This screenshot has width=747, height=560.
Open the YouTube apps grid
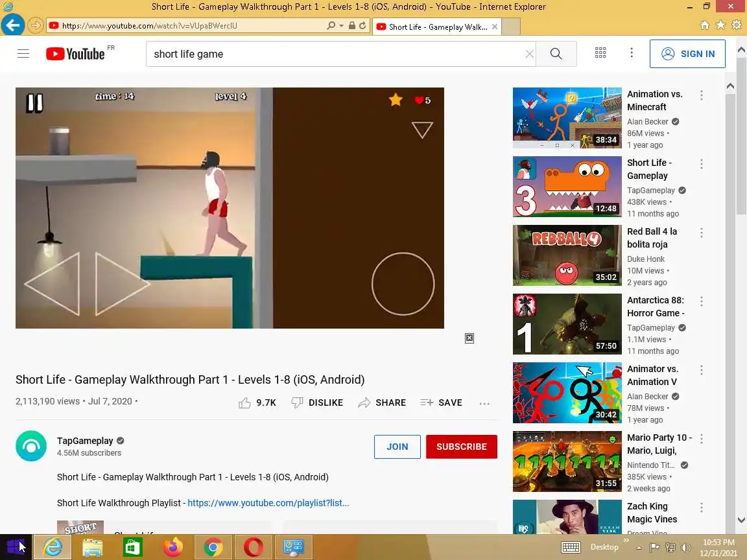click(600, 53)
